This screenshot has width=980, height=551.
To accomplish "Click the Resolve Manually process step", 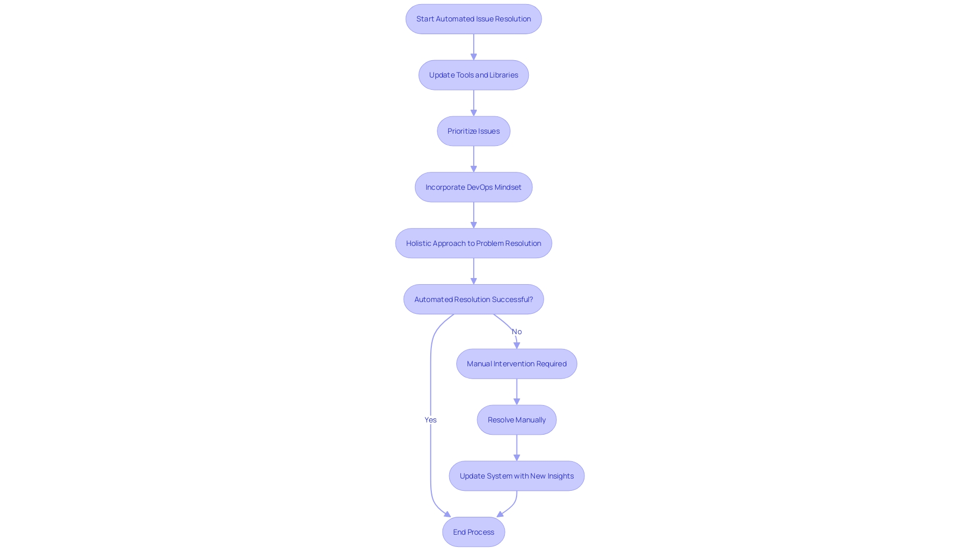I will tap(516, 419).
